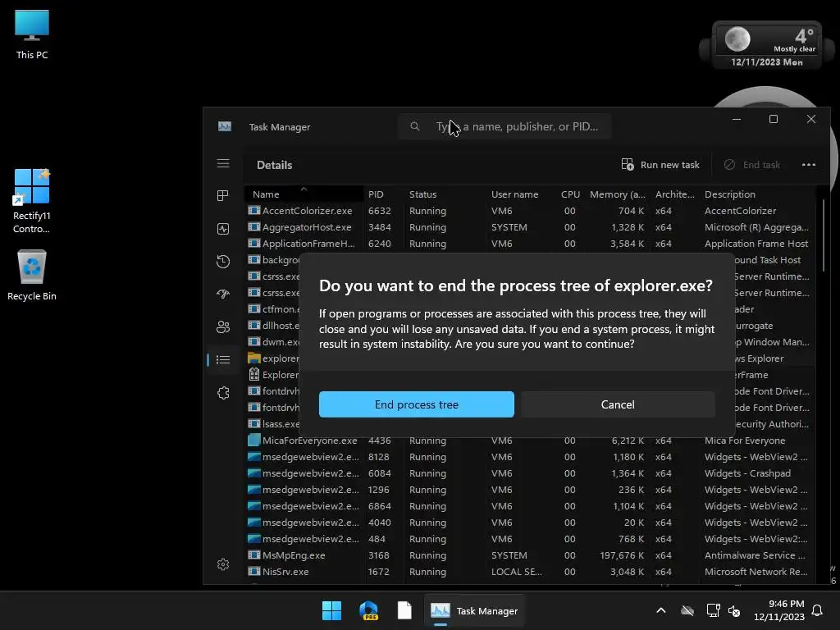Image resolution: width=840 pixels, height=630 pixels.
Task: Sort by the CPU column header
Action: click(569, 194)
